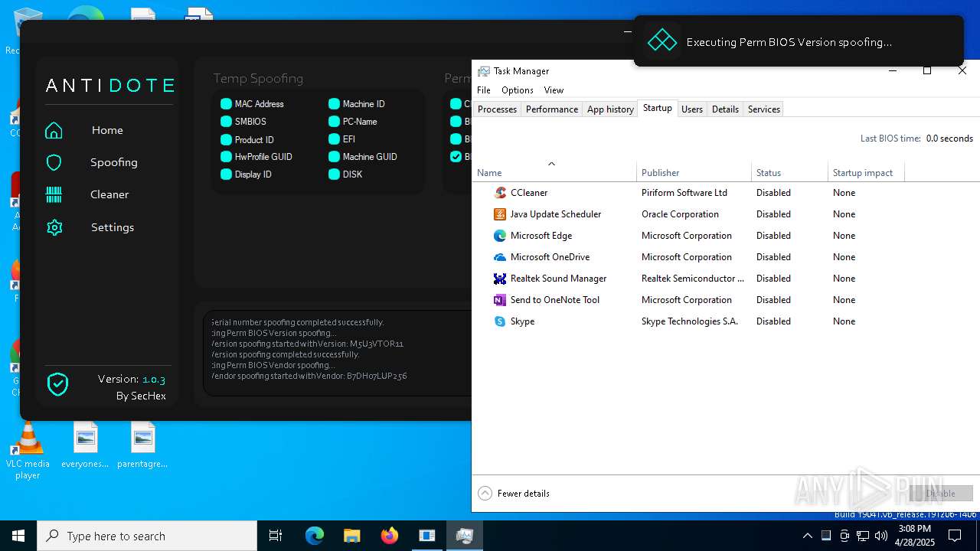Toggle the Product ID checkbox

[x=226, y=140]
